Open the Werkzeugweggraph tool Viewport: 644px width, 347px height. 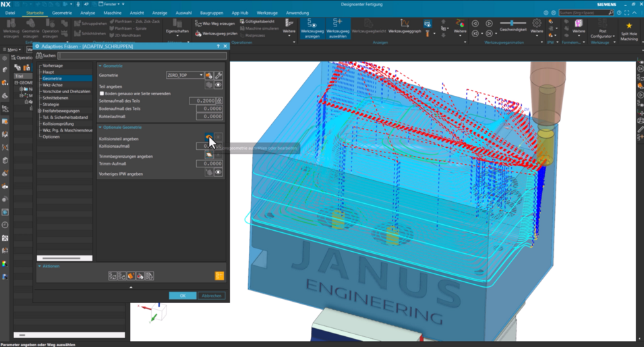405,26
